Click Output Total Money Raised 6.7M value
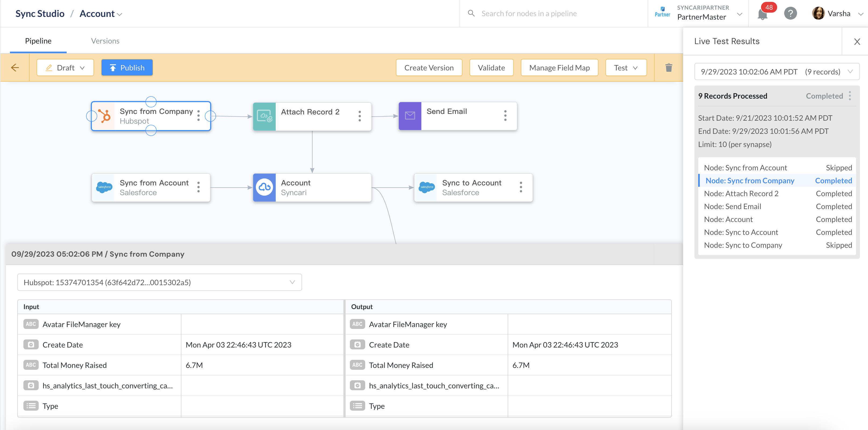This screenshot has height=430, width=868. pyautogui.click(x=521, y=365)
